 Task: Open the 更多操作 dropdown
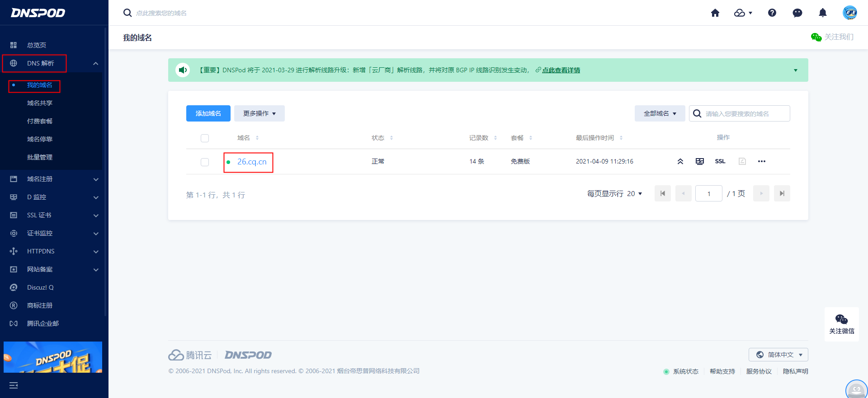tap(259, 113)
